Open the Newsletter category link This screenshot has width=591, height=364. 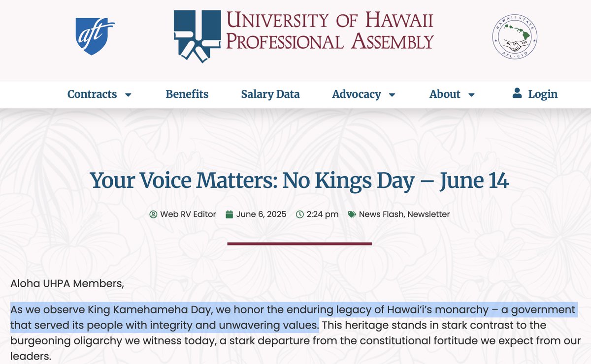coord(428,214)
